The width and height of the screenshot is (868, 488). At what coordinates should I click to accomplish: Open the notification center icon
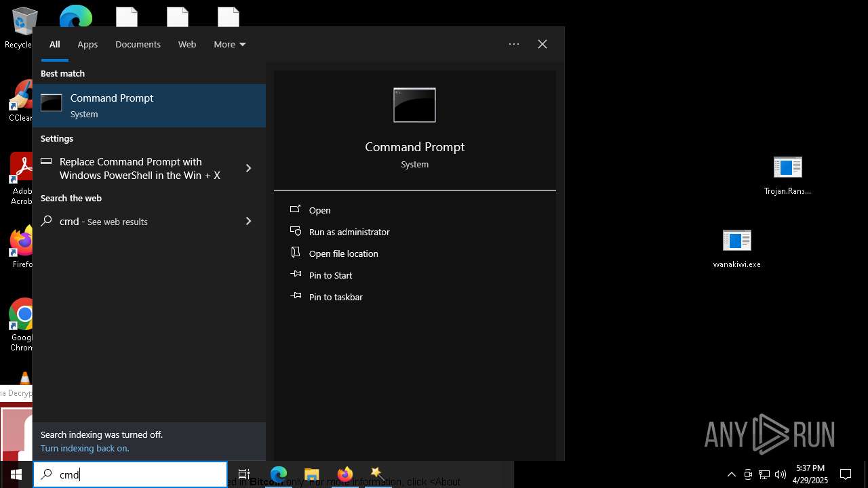tap(846, 474)
